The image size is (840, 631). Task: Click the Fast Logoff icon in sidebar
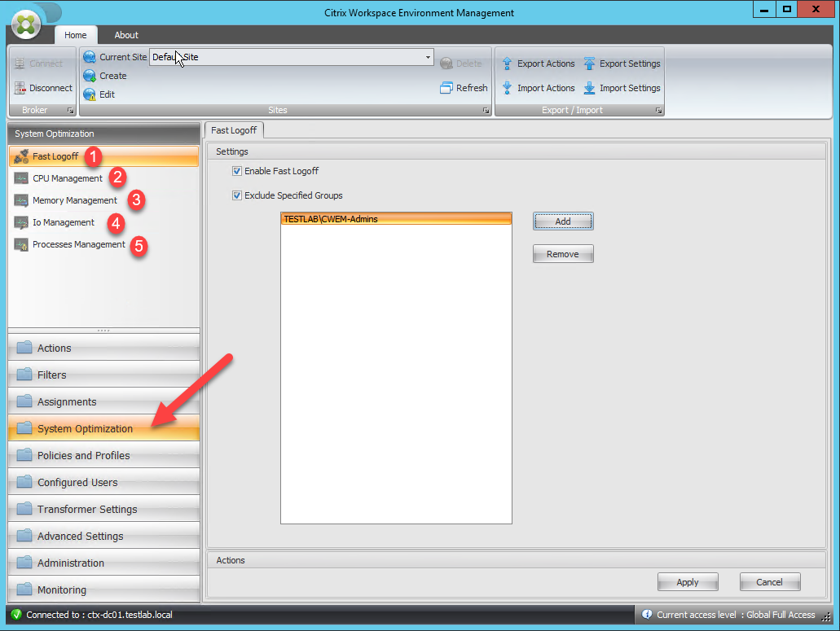[21, 156]
